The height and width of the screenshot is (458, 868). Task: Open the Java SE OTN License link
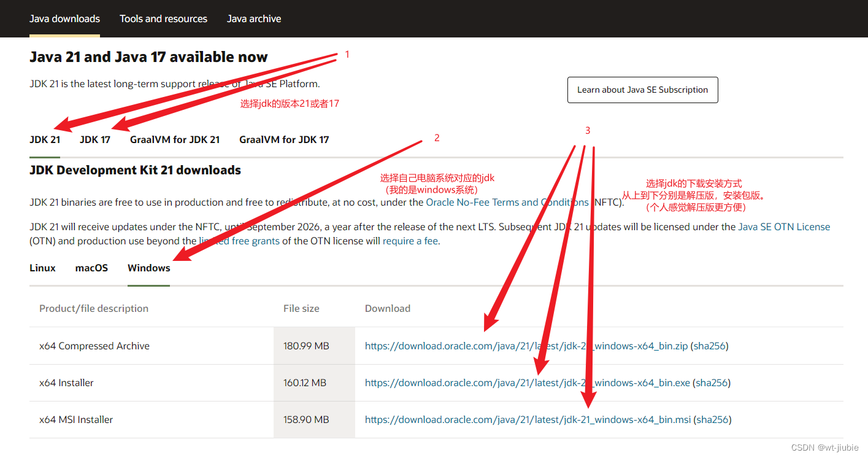coord(784,227)
